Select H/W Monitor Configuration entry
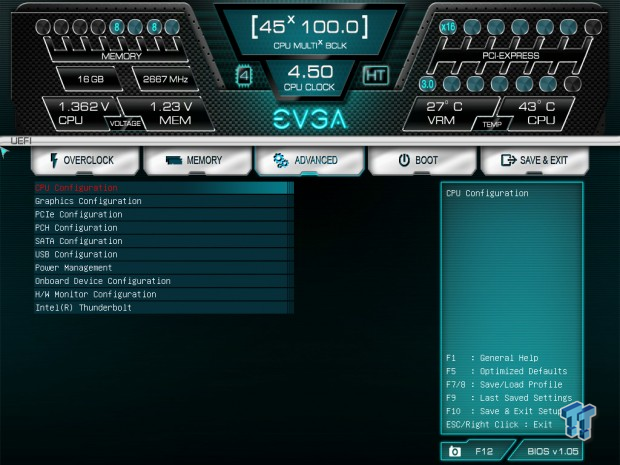Screen dimensions: 620x465 point(164,295)
